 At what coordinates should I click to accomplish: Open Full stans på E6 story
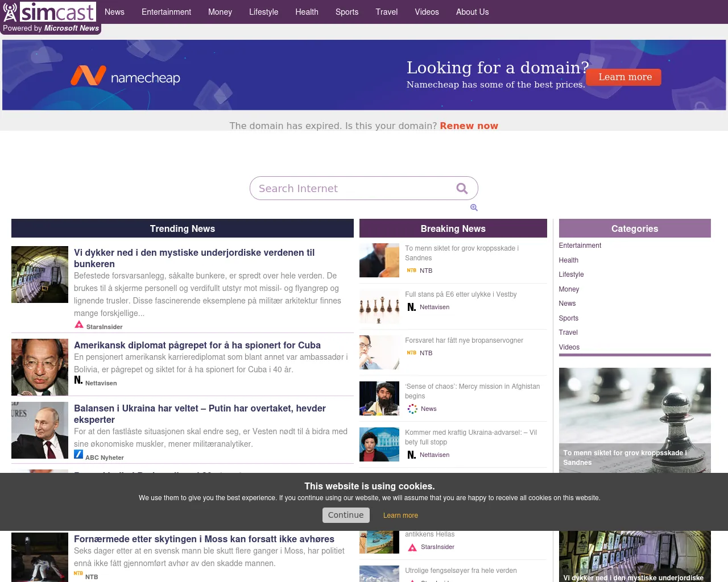point(461,294)
